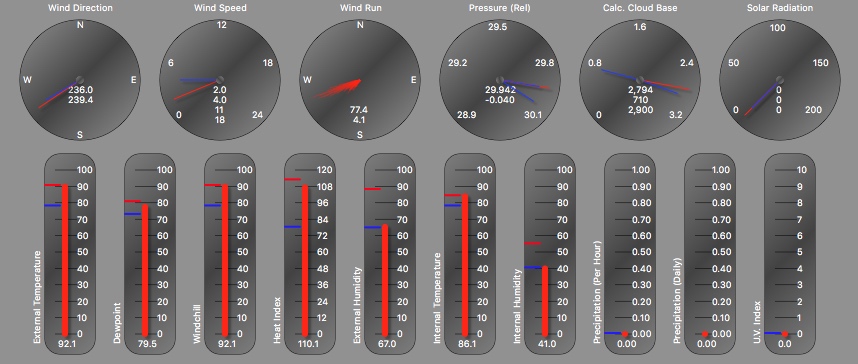858x364 pixels.
Task: Select the Internal Temperature thermometer bar
Action: coord(469,253)
